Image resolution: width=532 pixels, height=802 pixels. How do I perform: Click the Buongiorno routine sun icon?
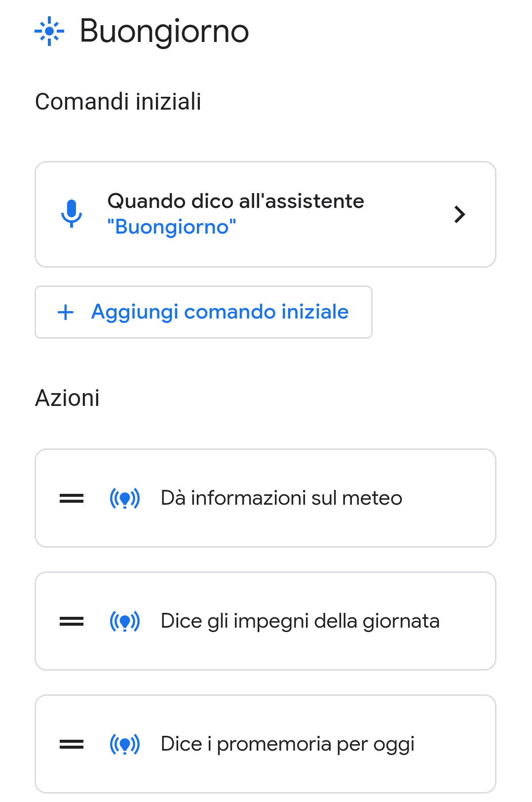tap(49, 31)
